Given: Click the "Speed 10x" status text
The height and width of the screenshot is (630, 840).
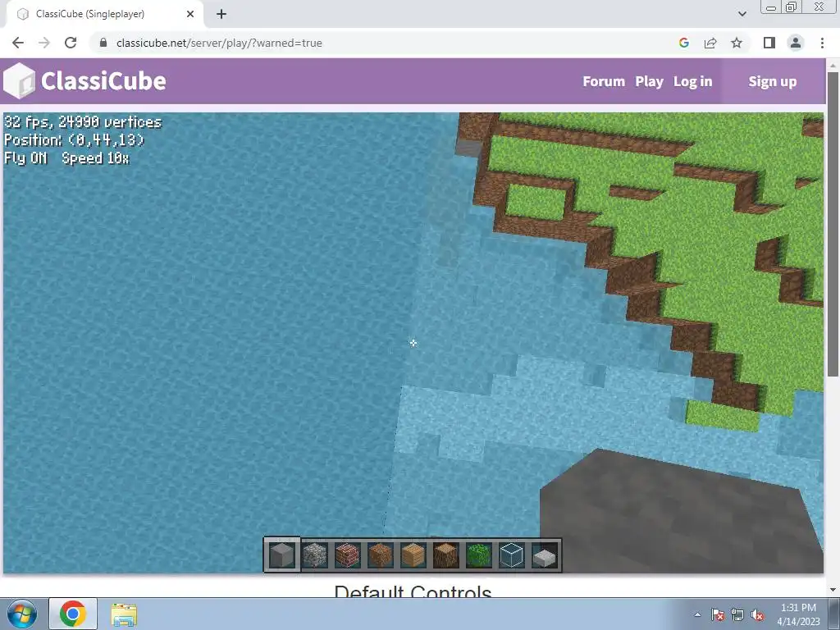Looking at the screenshot, I should point(95,158).
